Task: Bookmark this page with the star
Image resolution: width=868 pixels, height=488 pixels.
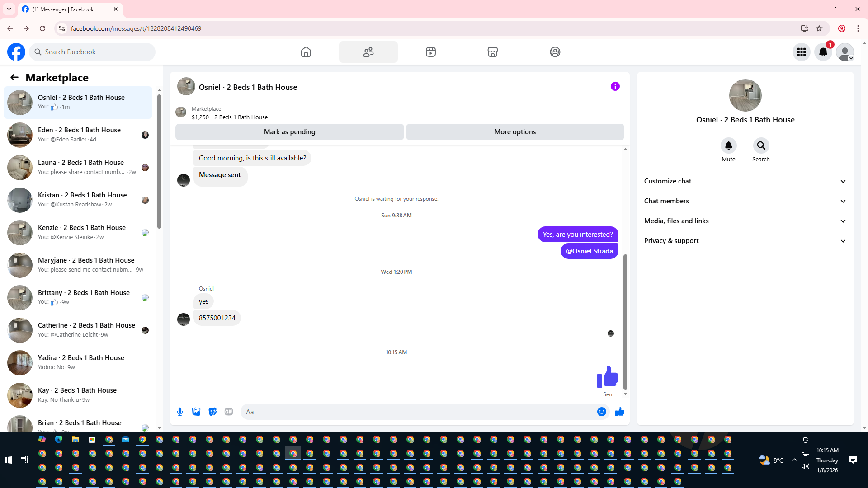Action: click(819, 28)
